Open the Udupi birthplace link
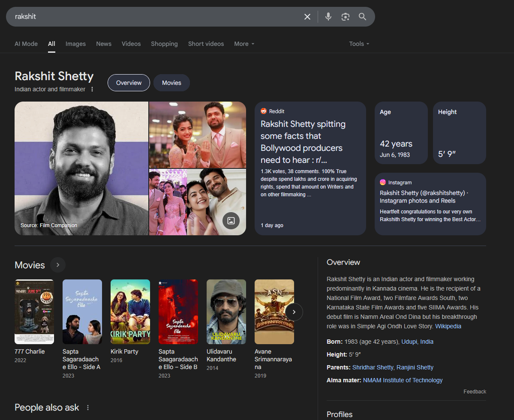514x420 pixels. [x=409, y=342]
